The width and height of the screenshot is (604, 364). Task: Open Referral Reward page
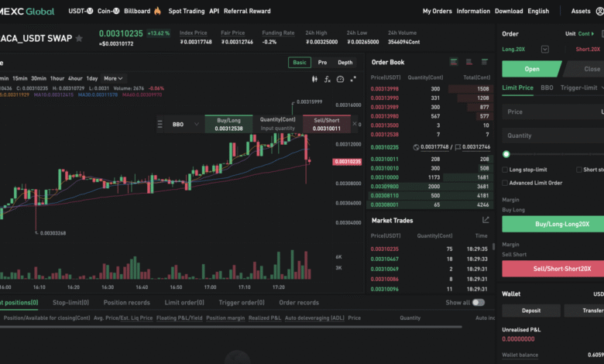click(247, 11)
